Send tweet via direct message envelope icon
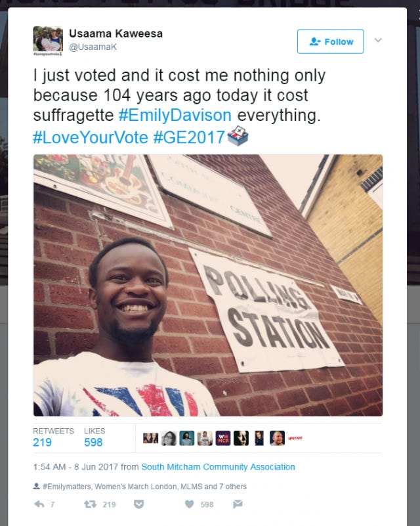420x526 pixels. click(238, 504)
